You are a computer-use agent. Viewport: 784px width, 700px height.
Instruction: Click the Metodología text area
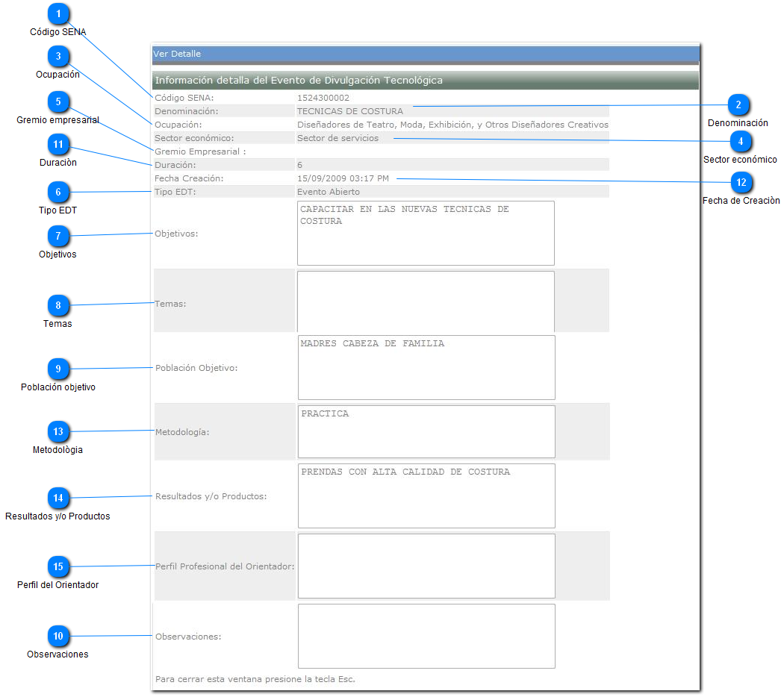(x=426, y=431)
